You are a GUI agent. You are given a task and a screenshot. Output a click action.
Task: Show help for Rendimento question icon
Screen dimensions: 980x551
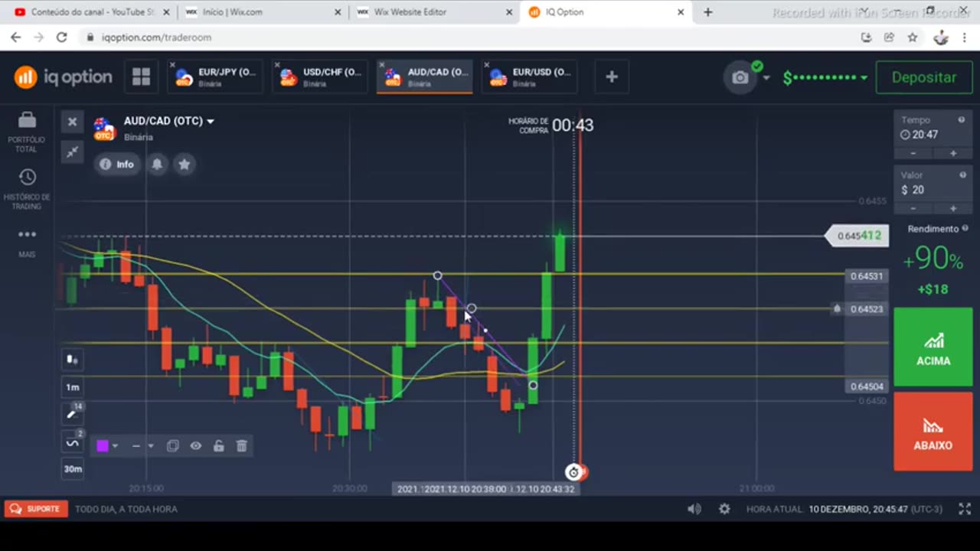tap(966, 229)
